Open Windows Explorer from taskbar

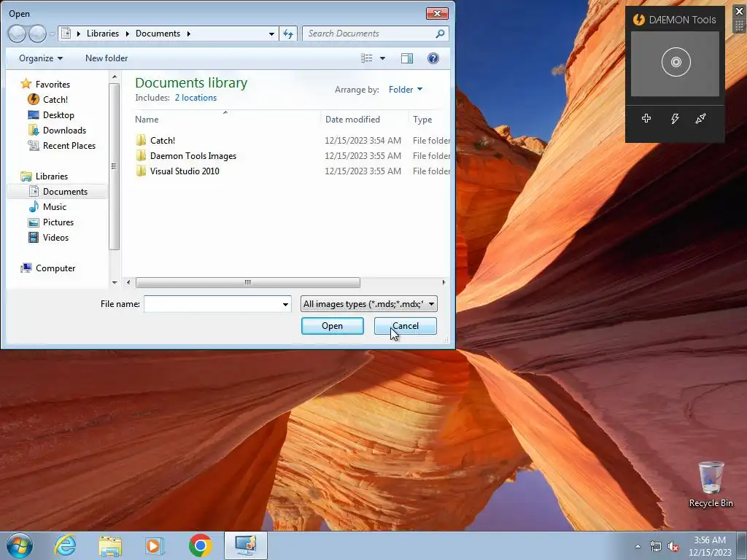click(110, 545)
